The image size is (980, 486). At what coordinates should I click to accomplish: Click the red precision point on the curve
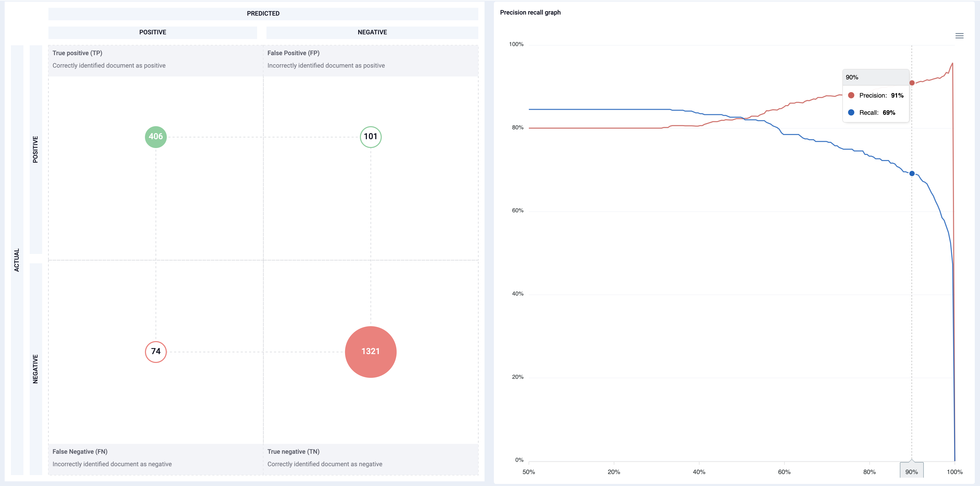point(912,83)
